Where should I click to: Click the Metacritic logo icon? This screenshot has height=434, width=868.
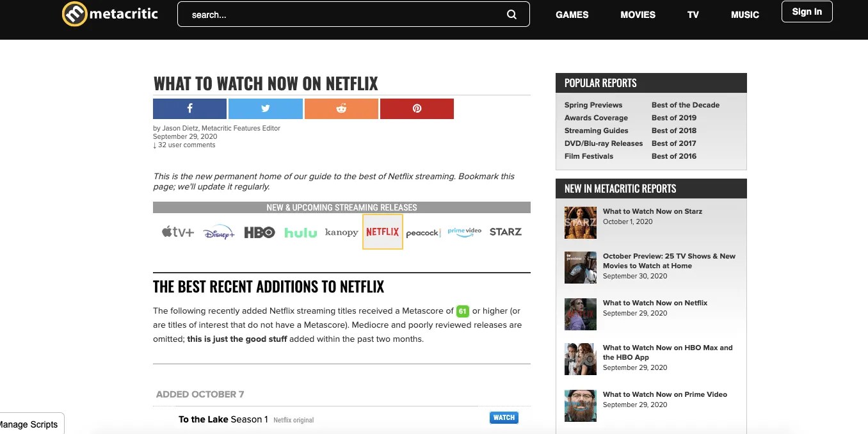74,14
